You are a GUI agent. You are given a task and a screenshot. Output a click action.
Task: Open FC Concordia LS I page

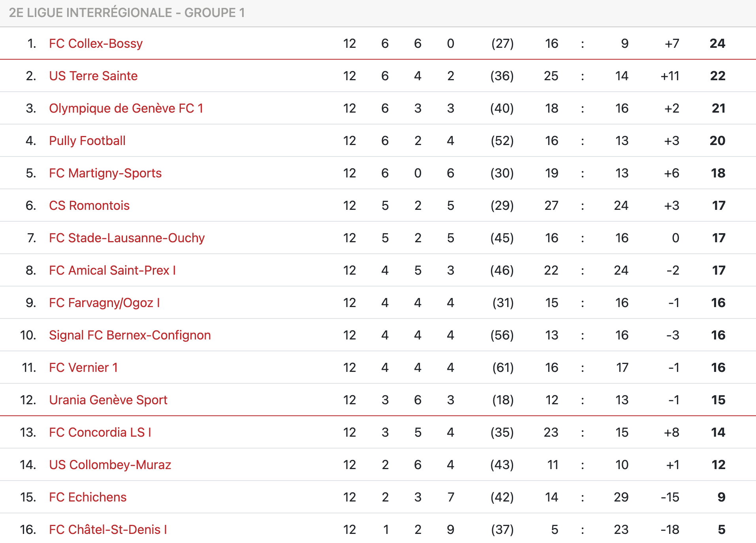coord(100,432)
